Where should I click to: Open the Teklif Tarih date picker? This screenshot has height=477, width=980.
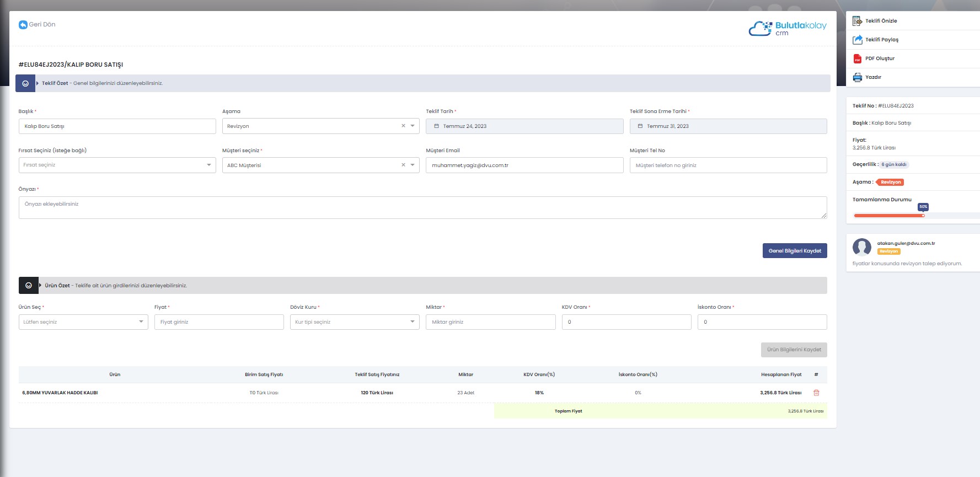point(524,126)
